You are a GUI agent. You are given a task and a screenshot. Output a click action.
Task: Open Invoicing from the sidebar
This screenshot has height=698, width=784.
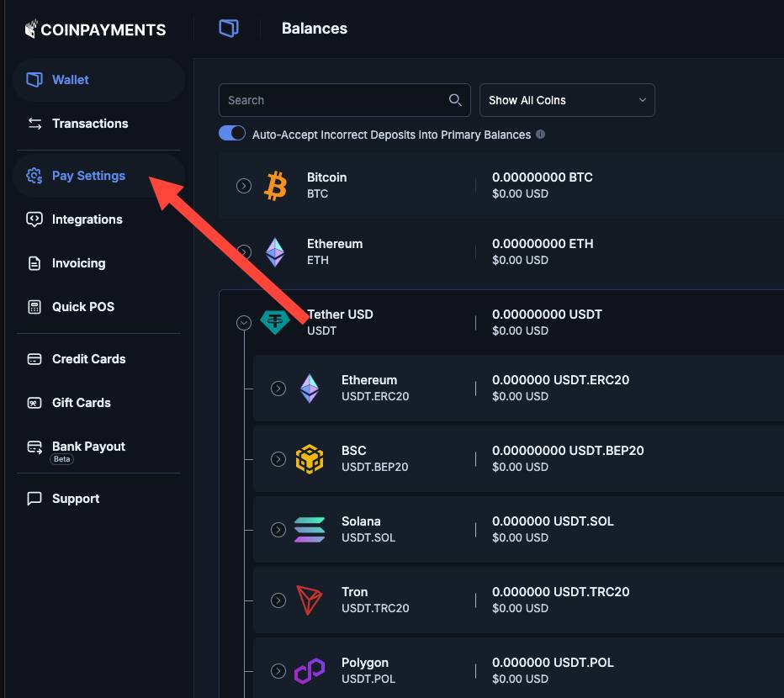pos(99,263)
